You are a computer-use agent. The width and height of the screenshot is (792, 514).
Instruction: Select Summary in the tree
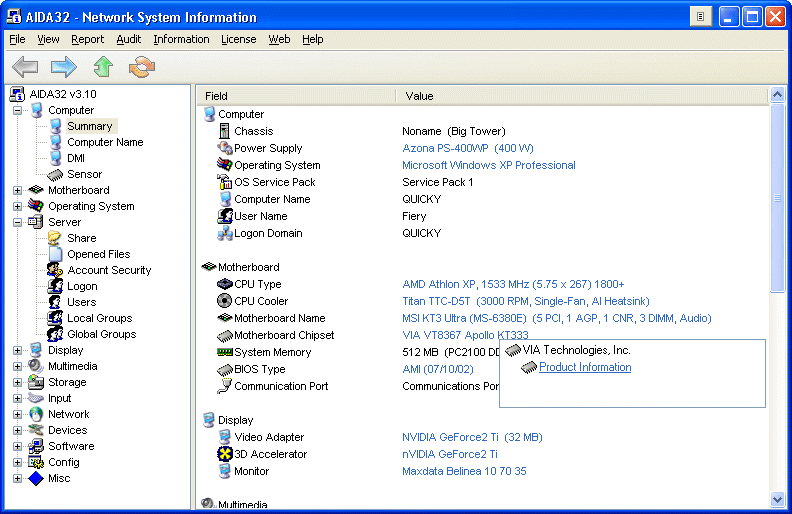click(x=90, y=126)
